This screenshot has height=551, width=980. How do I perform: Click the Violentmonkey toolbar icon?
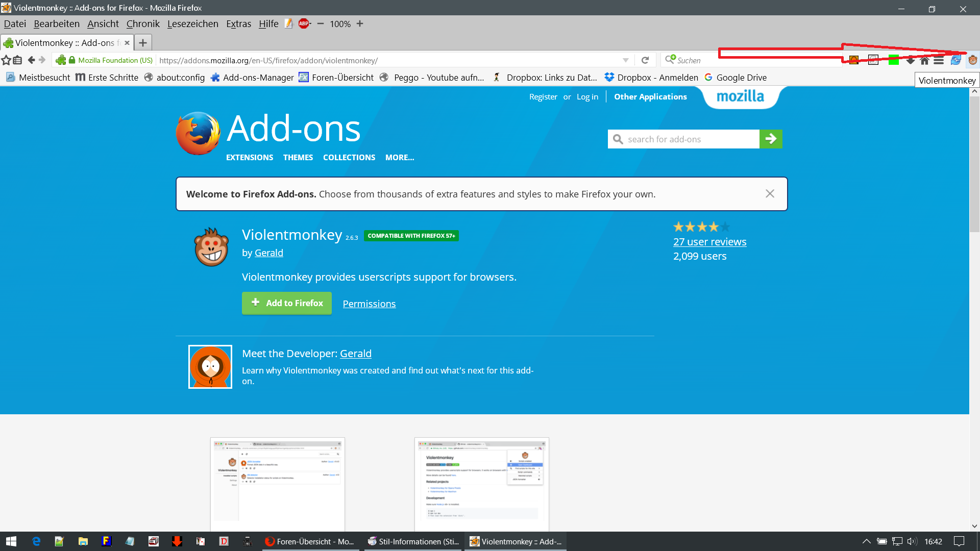tap(973, 60)
